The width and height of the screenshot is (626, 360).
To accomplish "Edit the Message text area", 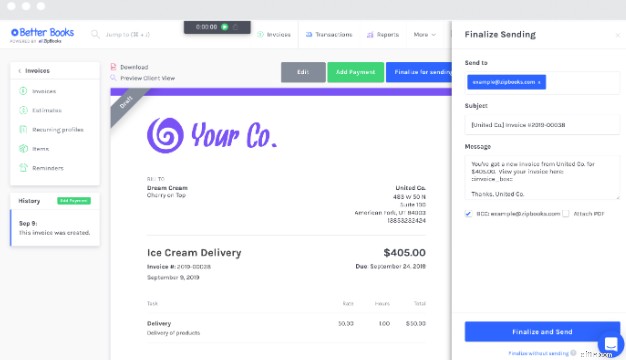I will tap(542, 178).
